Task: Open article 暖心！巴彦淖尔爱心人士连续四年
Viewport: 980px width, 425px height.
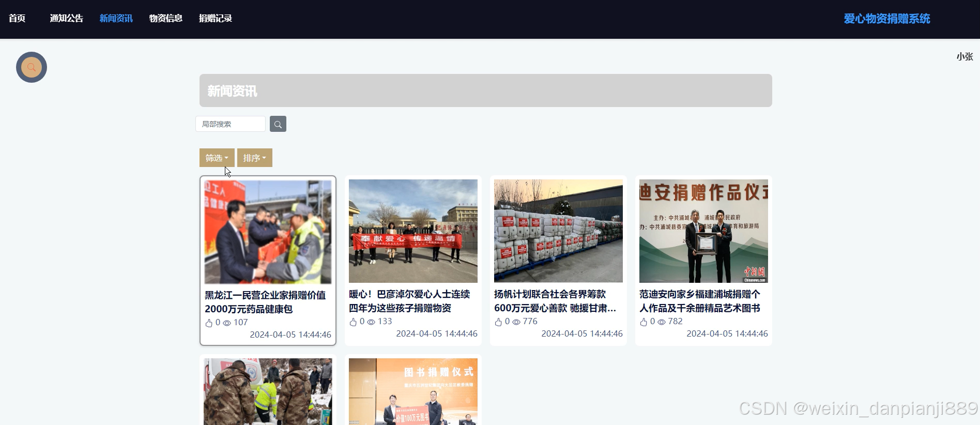Action: 409,301
